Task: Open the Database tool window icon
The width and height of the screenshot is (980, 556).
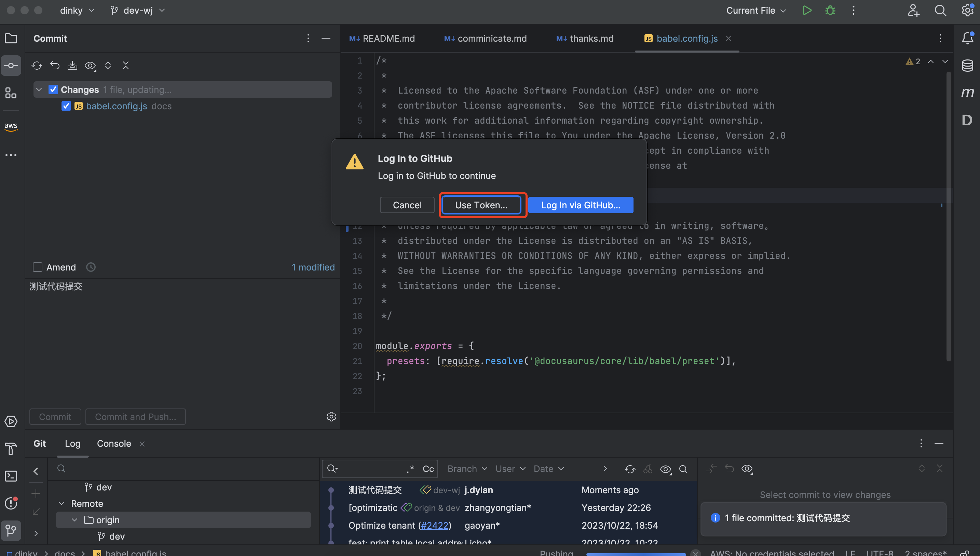Action: [x=967, y=66]
